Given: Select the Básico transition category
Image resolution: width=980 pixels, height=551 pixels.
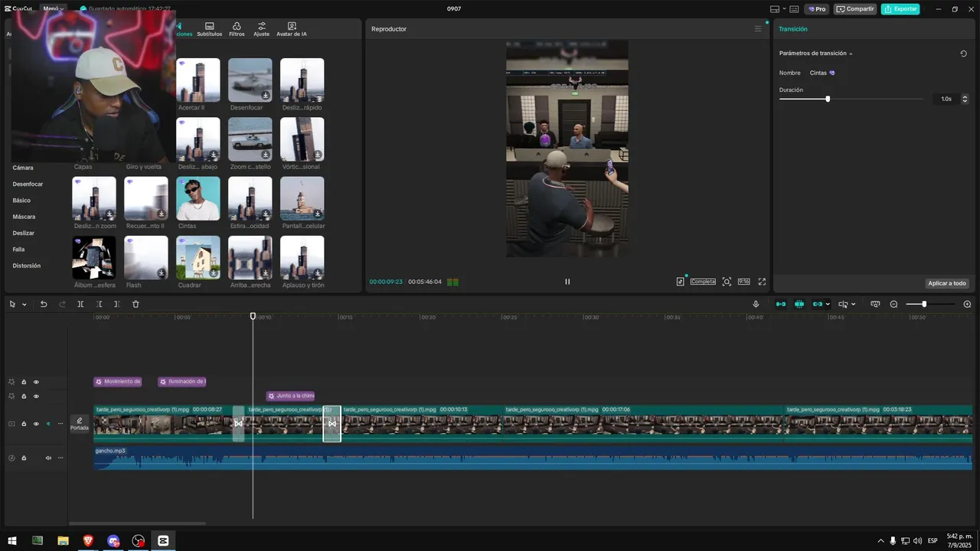Looking at the screenshot, I should point(21,201).
